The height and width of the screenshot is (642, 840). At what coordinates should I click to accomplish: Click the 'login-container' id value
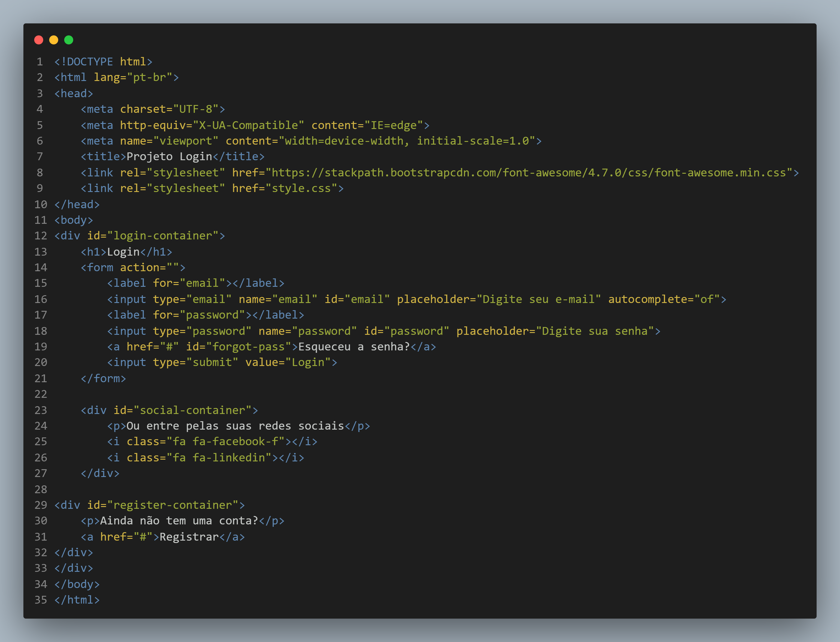click(x=163, y=236)
